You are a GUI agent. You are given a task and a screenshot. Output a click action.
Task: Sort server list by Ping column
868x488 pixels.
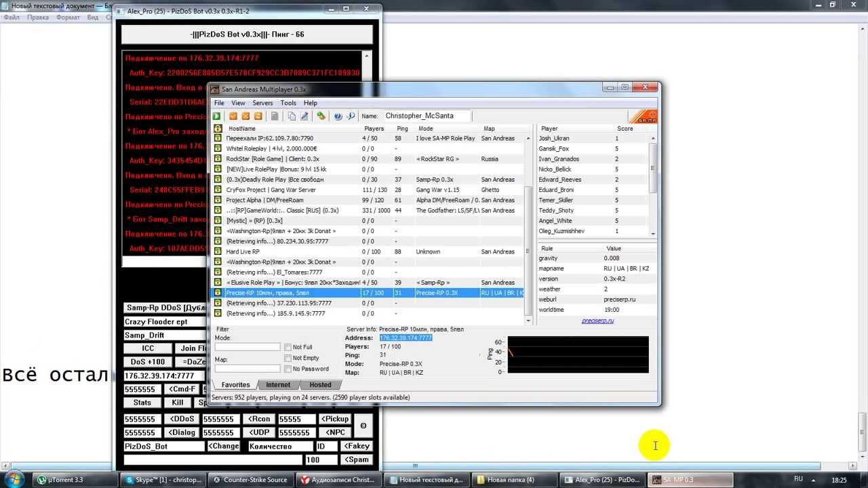coord(403,128)
